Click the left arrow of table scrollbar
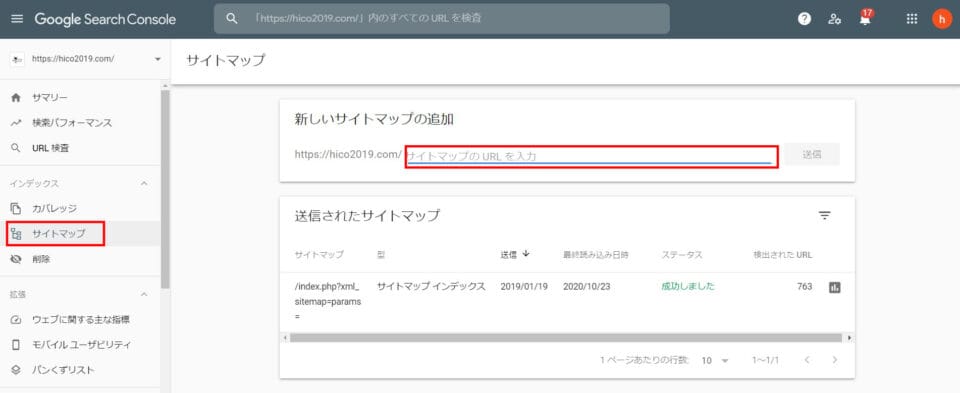Viewport: 960px width, 393px height. click(284, 338)
